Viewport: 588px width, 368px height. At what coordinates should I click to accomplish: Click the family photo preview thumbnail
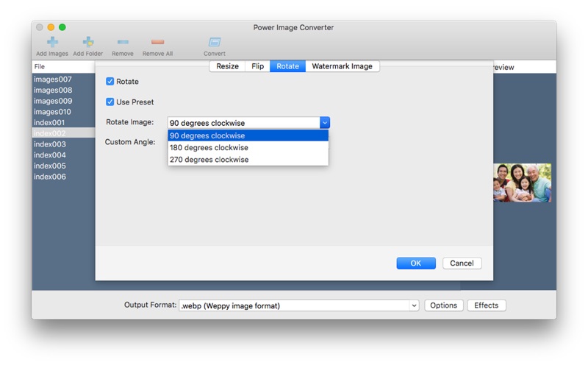(522, 183)
